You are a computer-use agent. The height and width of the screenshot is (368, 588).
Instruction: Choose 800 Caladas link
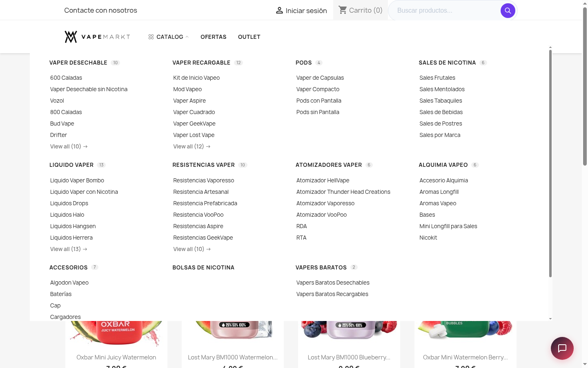[x=66, y=112]
